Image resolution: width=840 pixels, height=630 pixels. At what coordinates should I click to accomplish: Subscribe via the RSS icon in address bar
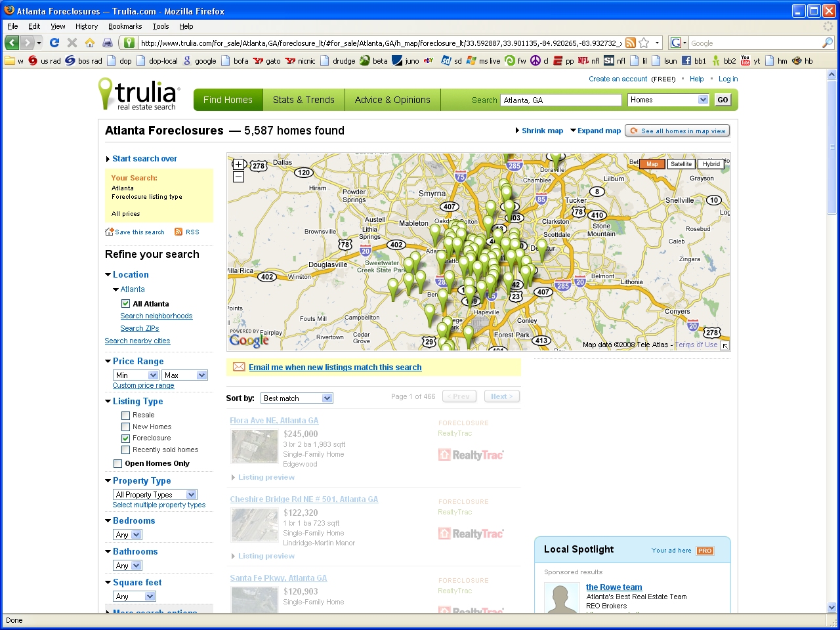(x=630, y=43)
